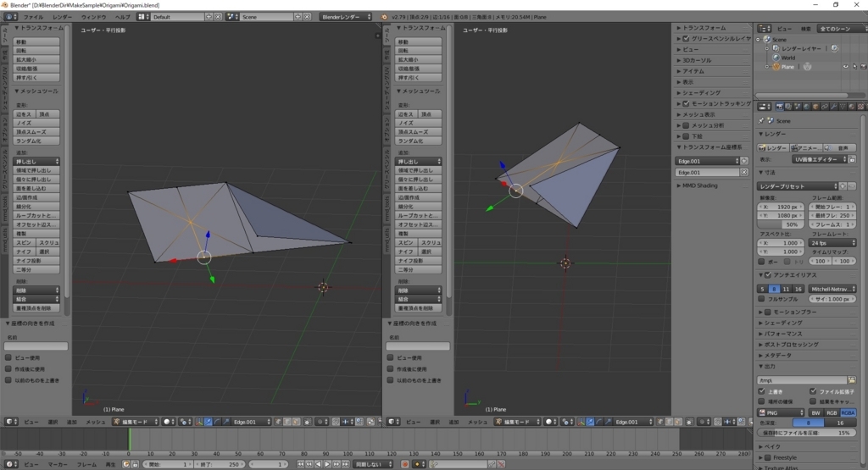The height and width of the screenshot is (470, 868).
Task: Click the 50% resolution percentage slider
Action: click(781, 224)
